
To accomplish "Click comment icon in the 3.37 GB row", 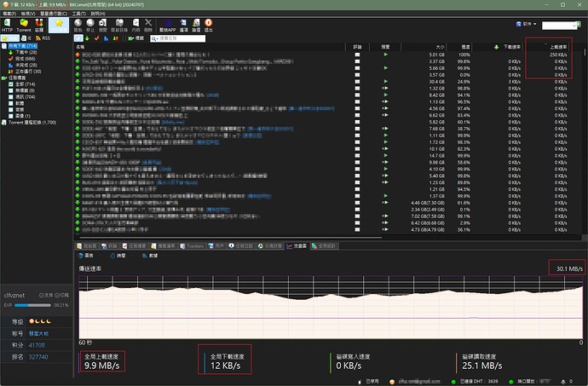I will coord(357,61).
